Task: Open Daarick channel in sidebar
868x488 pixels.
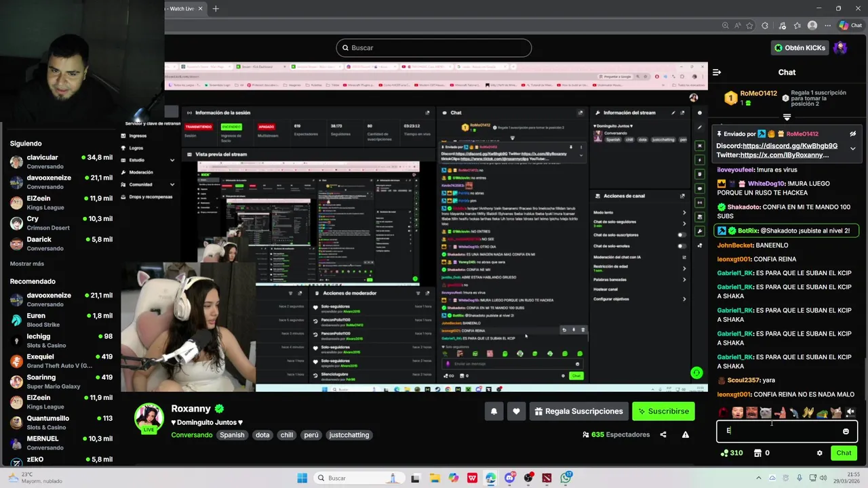Action: pos(61,243)
